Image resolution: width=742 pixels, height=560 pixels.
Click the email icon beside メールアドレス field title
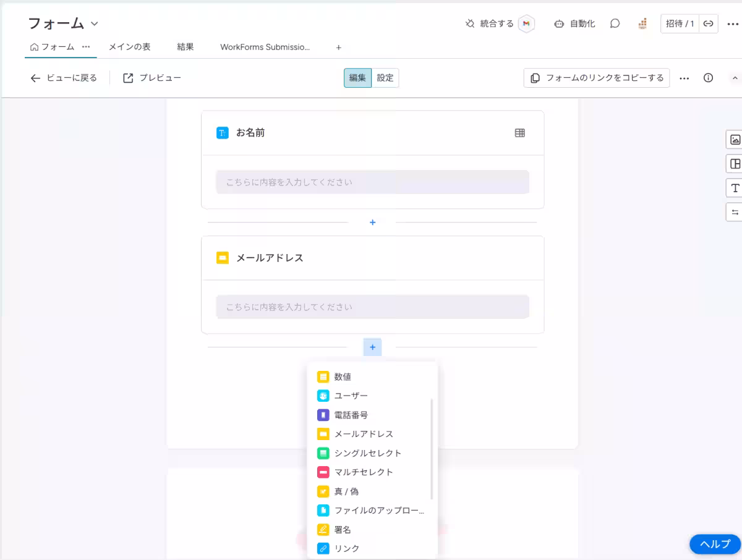pyautogui.click(x=222, y=258)
